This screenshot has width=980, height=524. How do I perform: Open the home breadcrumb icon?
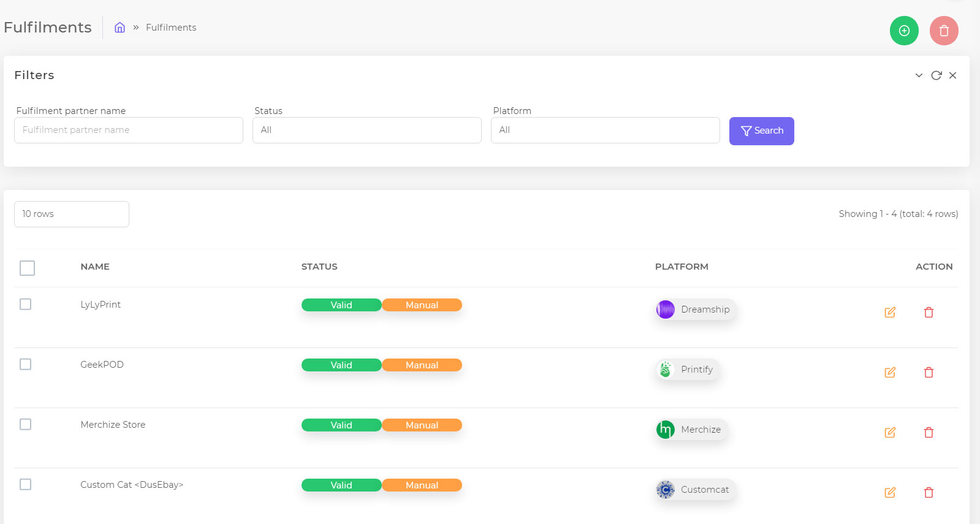pos(120,28)
